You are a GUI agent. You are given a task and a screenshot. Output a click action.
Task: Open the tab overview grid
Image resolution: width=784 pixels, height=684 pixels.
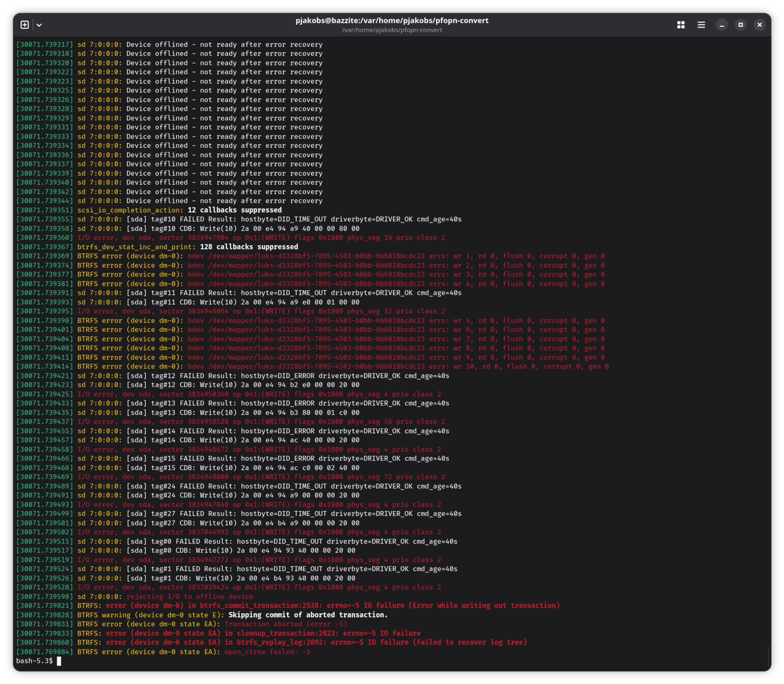point(681,25)
